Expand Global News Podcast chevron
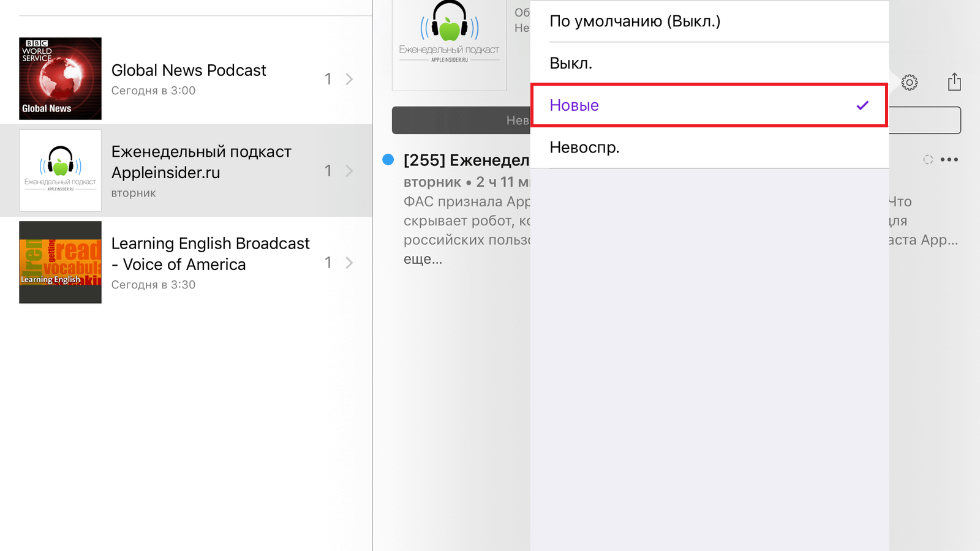The width and height of the screenshot is (980, 551). 349,79
